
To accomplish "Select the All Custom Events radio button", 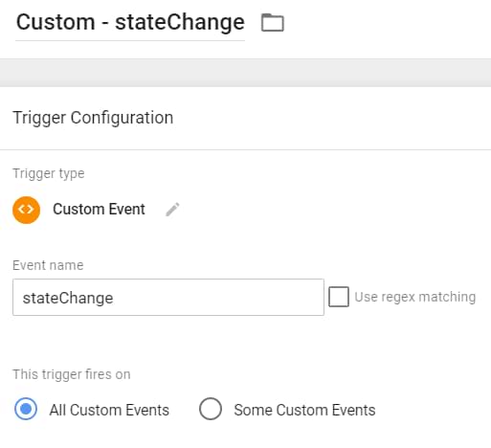I will click(x=26, y=409).
